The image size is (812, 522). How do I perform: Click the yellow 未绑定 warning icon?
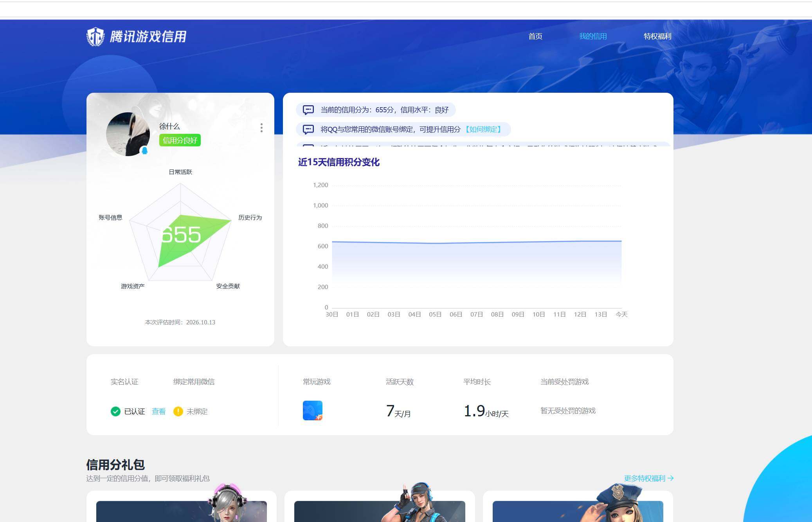[178, 411]
